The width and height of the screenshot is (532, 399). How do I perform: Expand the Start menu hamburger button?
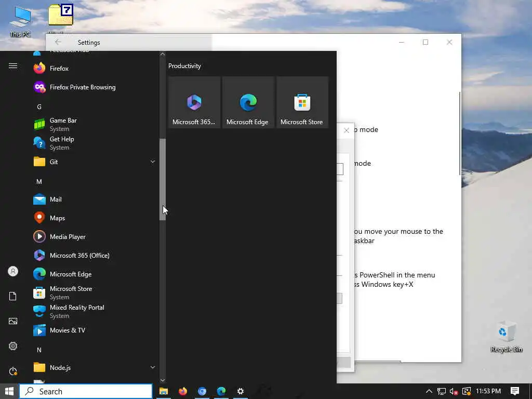tap(13, 66)
